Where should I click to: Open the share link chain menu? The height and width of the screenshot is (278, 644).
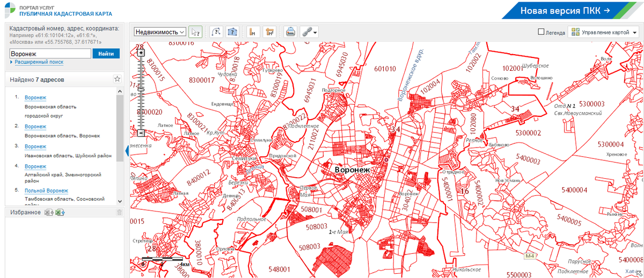coord(309,32)
